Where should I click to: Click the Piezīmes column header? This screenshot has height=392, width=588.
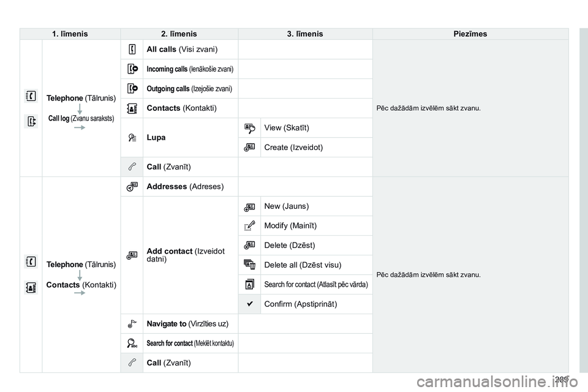470,34
